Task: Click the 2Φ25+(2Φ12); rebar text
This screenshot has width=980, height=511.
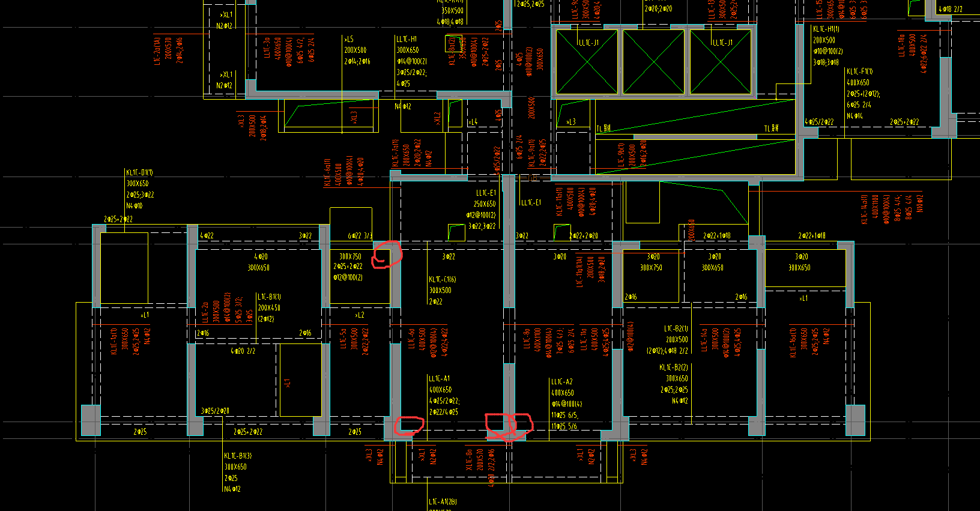Action: pos(864,94)
